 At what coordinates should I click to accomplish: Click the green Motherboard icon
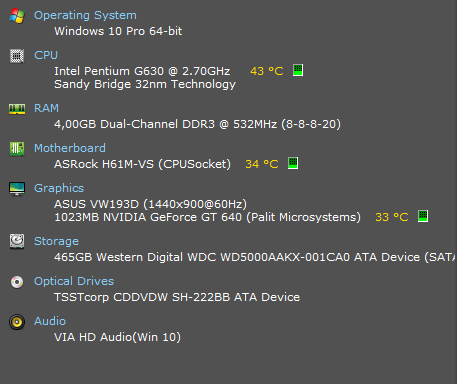click(17, 149)
